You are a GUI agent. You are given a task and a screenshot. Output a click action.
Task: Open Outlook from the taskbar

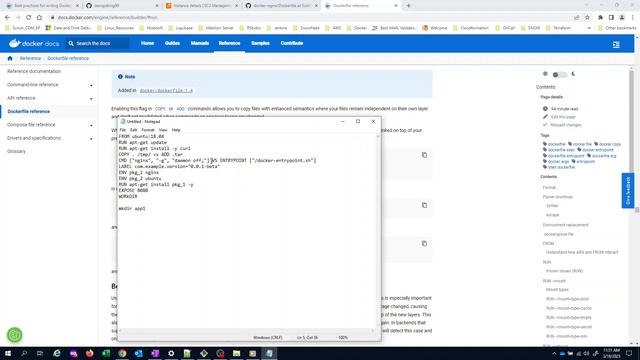pos(138,353)
